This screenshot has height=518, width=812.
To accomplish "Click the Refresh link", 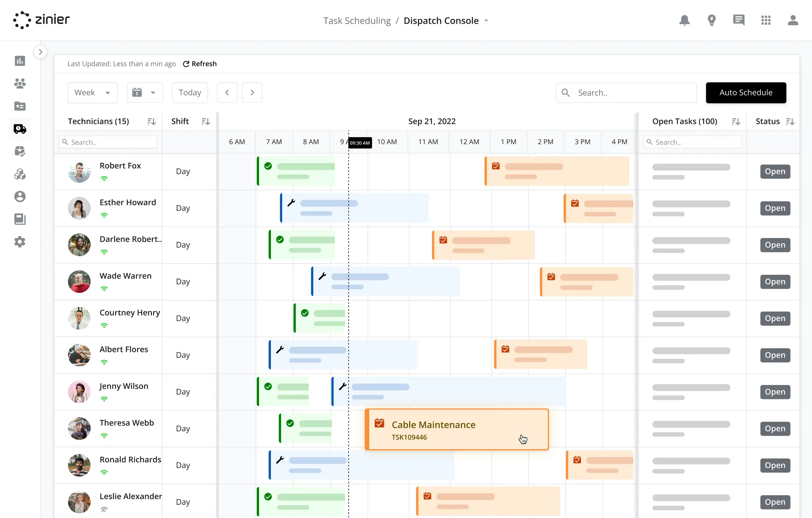I will pyautogui.click(x=200, y=64).
